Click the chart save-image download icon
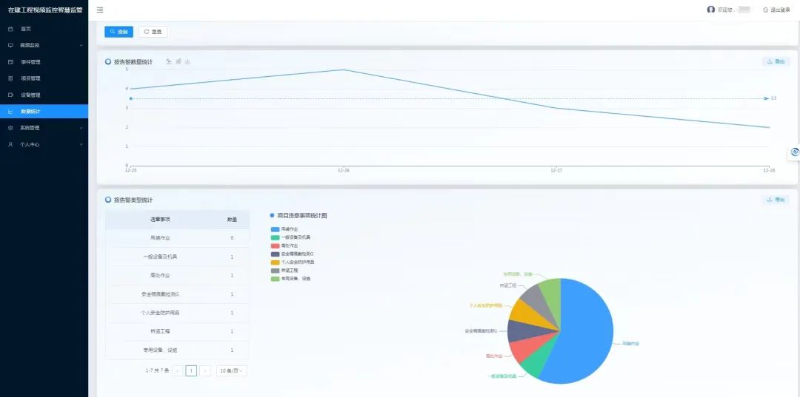This screenshot has height=397, width=800. pos(187,61)
